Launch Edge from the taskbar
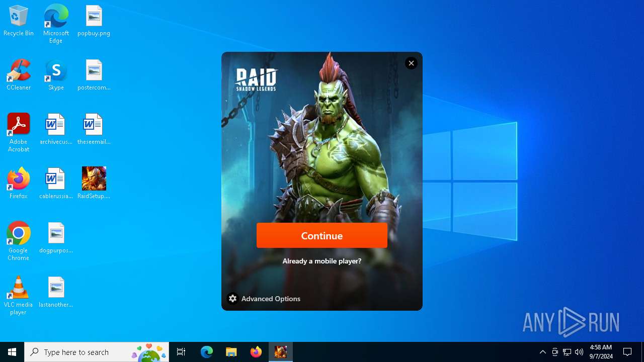 point(207,352)
